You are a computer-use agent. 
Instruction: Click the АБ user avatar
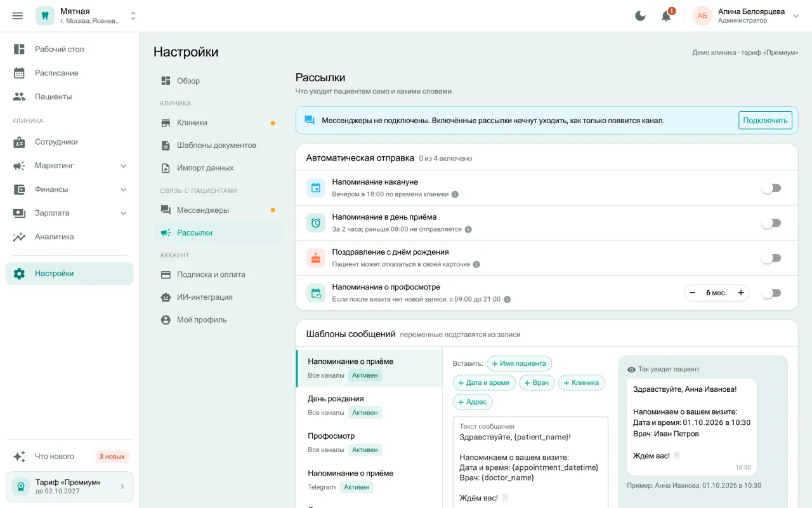pyautogui.click(x=702, y=16)
